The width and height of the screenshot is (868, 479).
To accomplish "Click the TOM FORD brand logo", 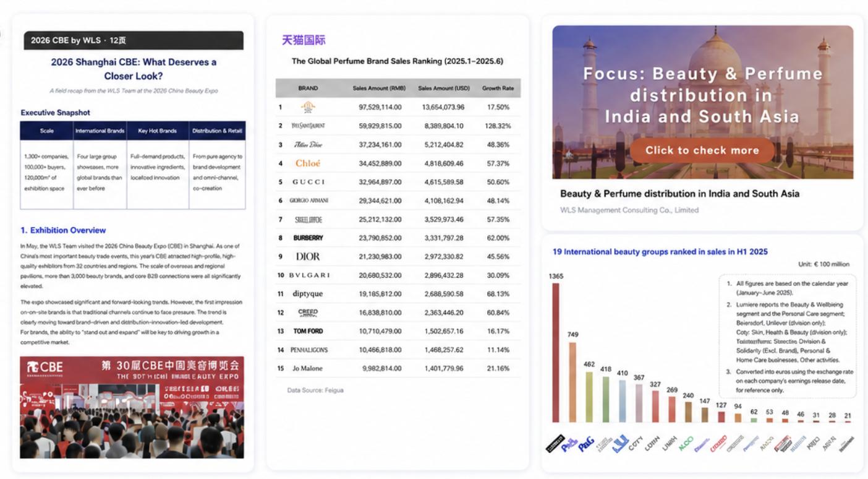I will [x=308, y=331].
